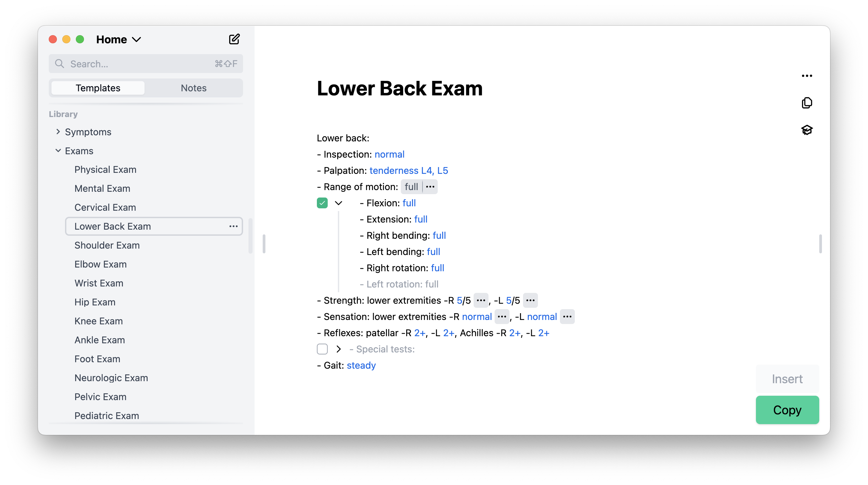Click the ellipsis next to Range of motion

430,186
